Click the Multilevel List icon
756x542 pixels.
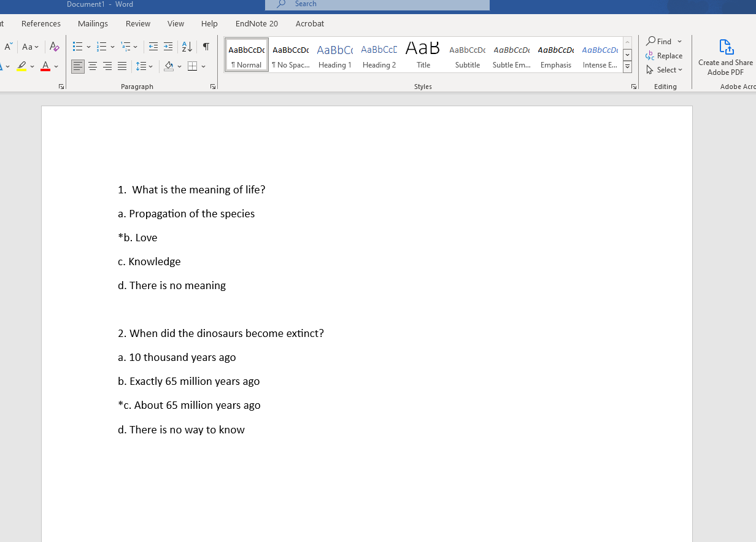click(125, 47)
